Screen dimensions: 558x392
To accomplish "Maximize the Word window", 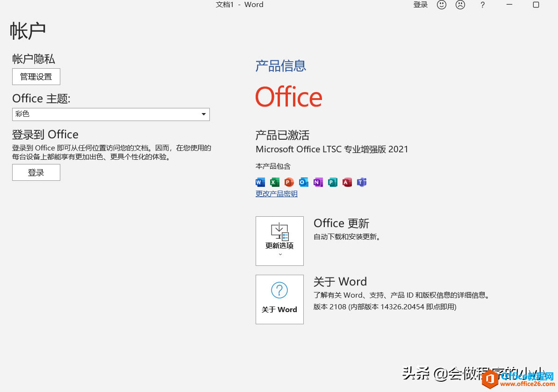I will click(536, 5).
